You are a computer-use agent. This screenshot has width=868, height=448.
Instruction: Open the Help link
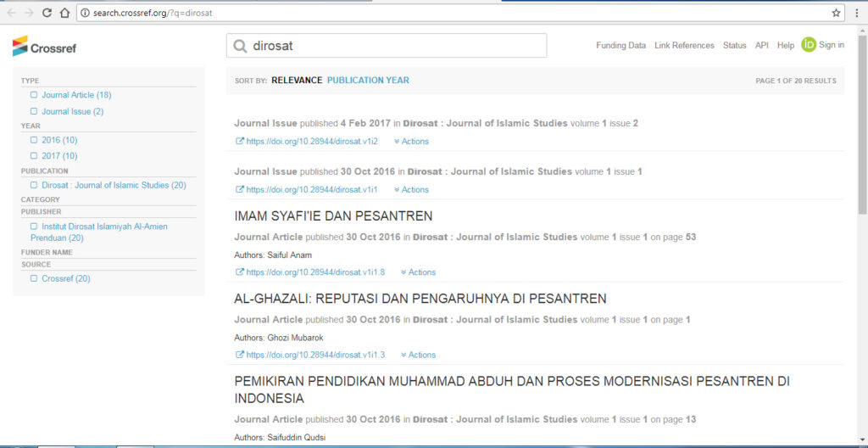pos(786,46)
